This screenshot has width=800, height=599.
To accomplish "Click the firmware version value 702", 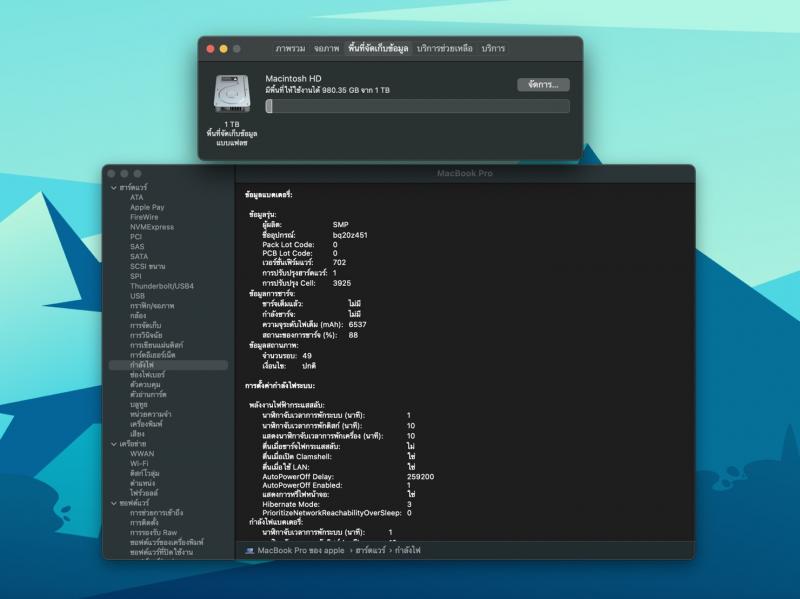I will [339, 263].
